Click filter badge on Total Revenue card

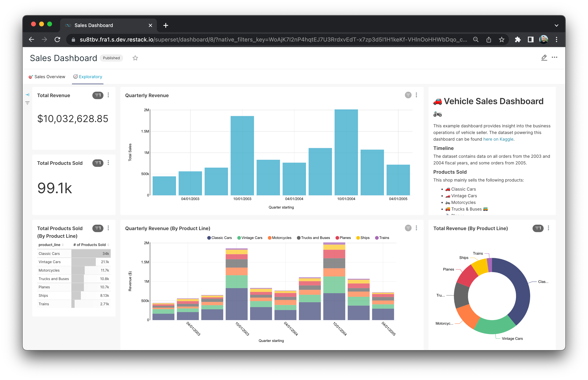click(x=98, y=95)
